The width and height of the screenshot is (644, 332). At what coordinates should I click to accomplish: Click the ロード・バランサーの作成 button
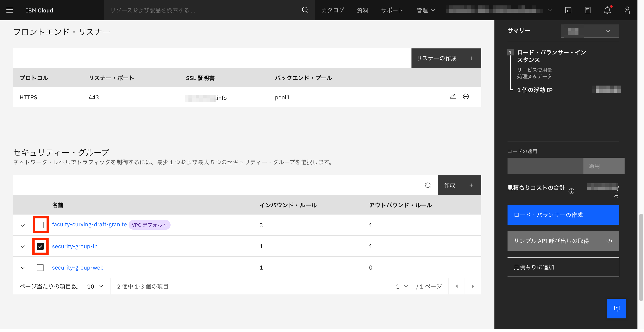[x=563, y=215]
